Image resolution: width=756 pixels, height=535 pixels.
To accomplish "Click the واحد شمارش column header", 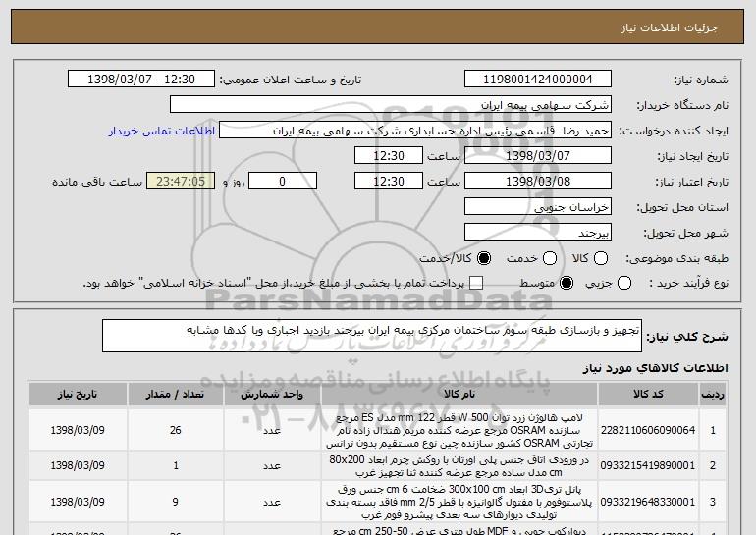I will point(272,395).
